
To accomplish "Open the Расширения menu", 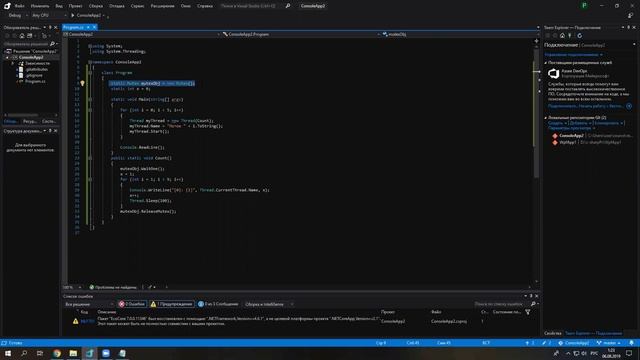I will (162, 6).
